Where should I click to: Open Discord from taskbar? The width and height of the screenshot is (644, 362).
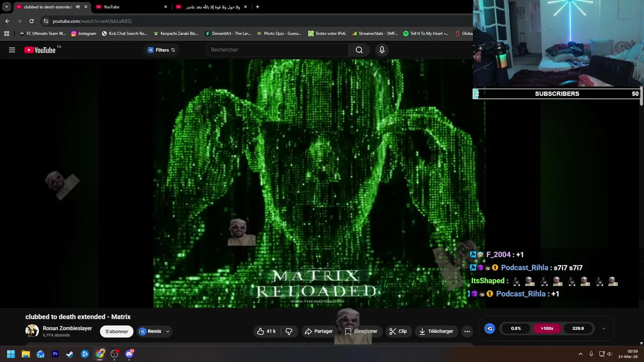click(129, 354)
